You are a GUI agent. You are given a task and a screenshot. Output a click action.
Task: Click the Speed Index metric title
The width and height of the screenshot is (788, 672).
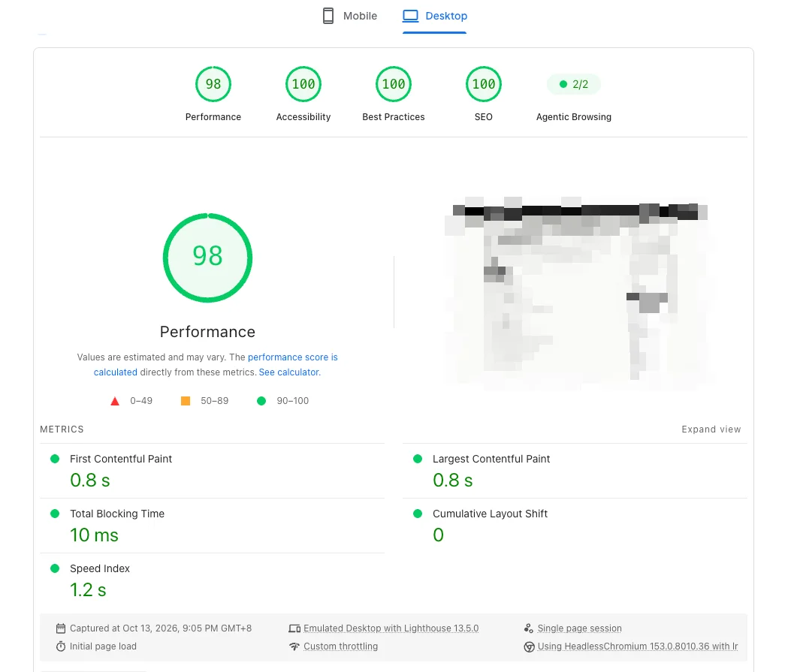[99, 568]
